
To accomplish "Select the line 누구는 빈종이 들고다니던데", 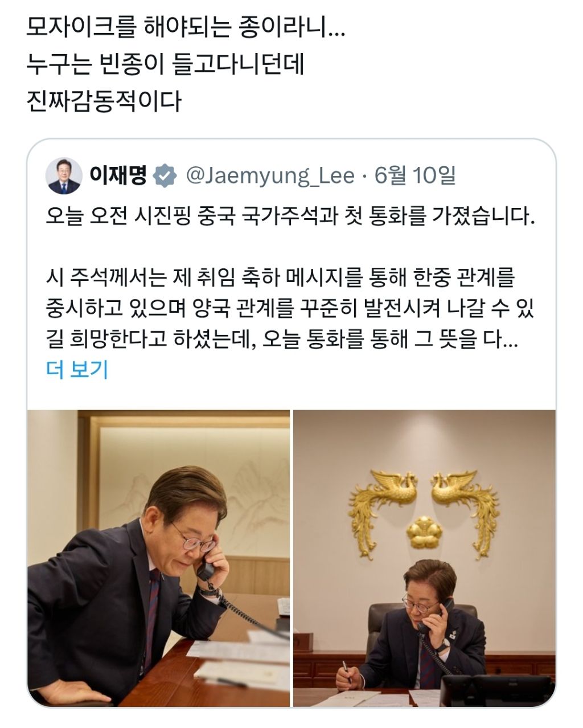I will (x=166, y=64).
